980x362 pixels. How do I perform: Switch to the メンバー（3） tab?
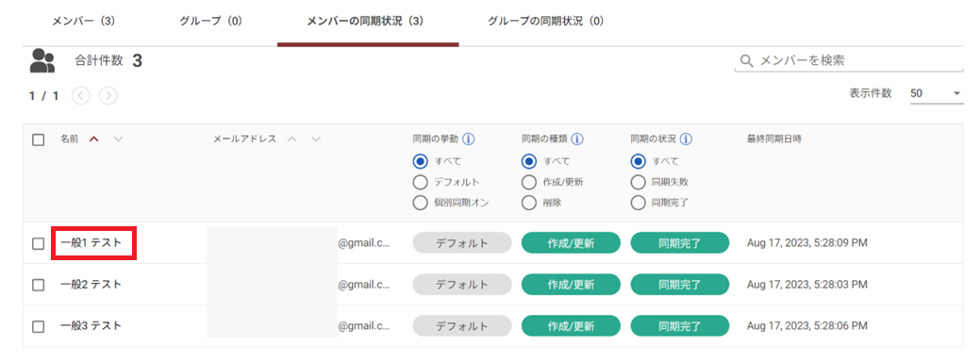[x=83, y=22]
